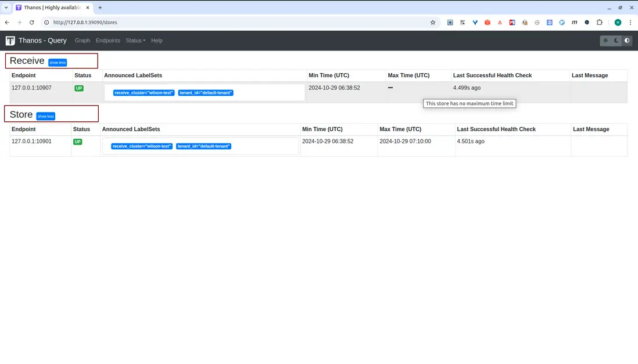The width and height of the screenshot is (638, 364).
Task: Click tenant_id label in Store row
Action: (x=203, y=146)
